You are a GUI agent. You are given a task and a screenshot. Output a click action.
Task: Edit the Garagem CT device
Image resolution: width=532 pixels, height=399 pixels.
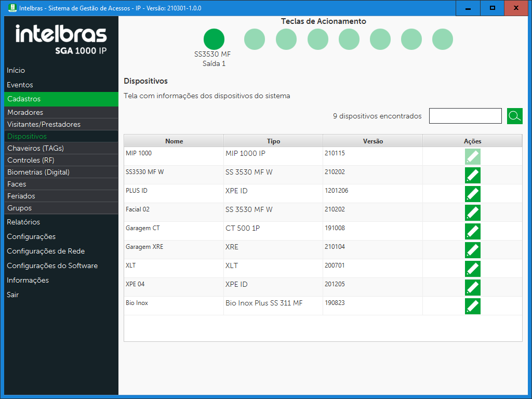click(472, 232)
